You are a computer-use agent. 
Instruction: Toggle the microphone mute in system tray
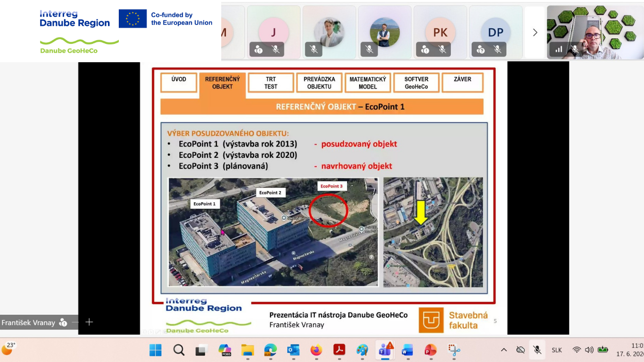click(537, 350)
